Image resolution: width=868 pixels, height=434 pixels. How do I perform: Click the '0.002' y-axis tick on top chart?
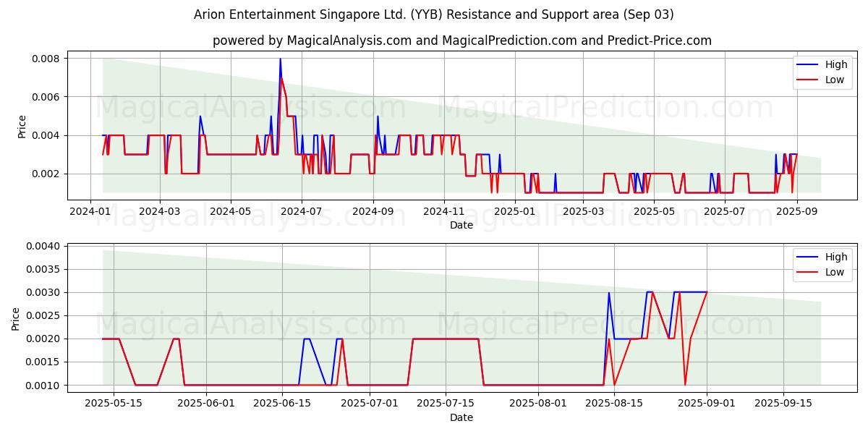tap(47, 174)
